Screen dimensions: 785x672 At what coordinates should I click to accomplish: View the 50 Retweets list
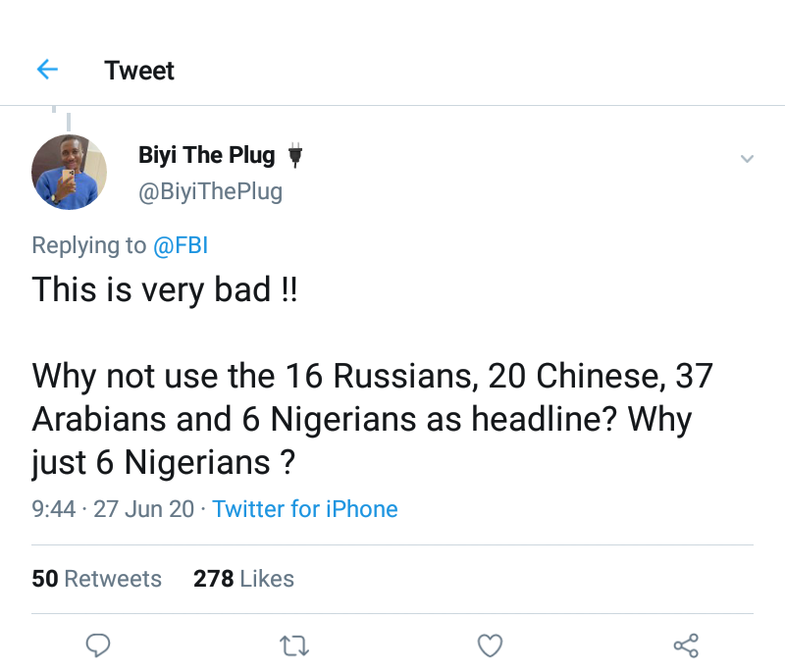(x=96, y=579)
